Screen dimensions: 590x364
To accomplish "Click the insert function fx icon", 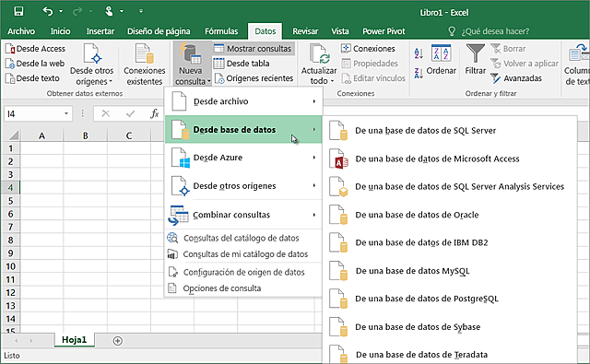I will pyautogui.click(x=154, y=113).
